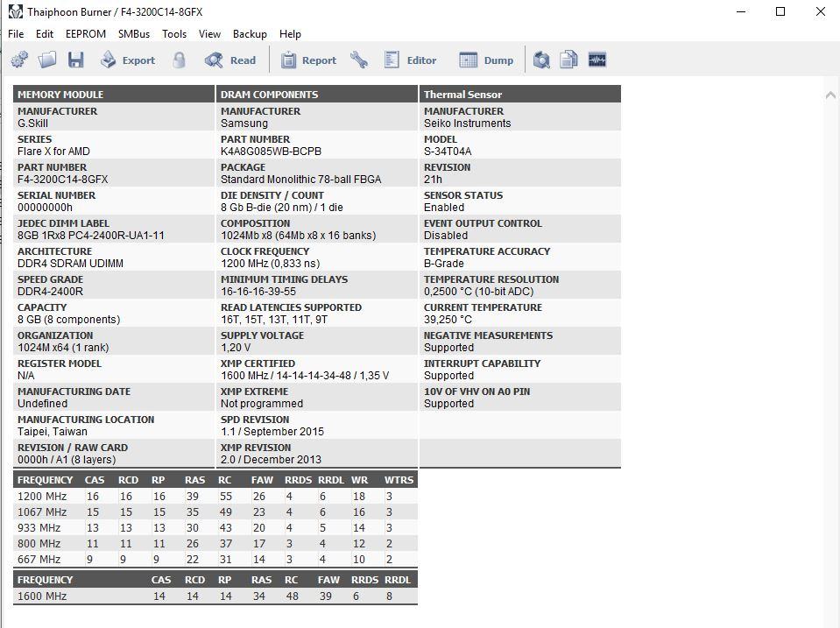Click the DRAM COMPONENTS column header
This screenshot has width=840, height=628.
coord(316,95)
